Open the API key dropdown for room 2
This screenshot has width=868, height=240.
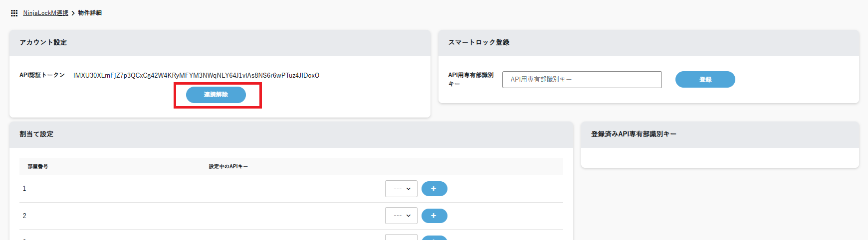401,216
